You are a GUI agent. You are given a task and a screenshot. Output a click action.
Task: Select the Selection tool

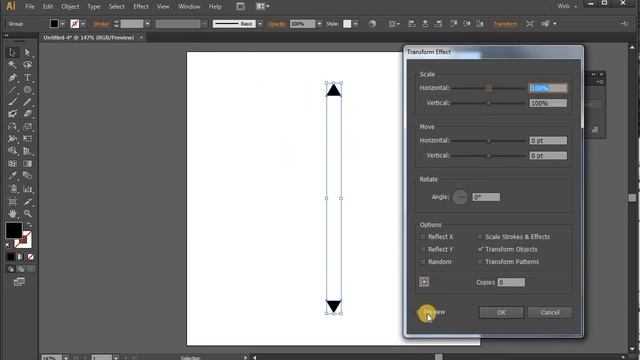(x=12, y=52)
